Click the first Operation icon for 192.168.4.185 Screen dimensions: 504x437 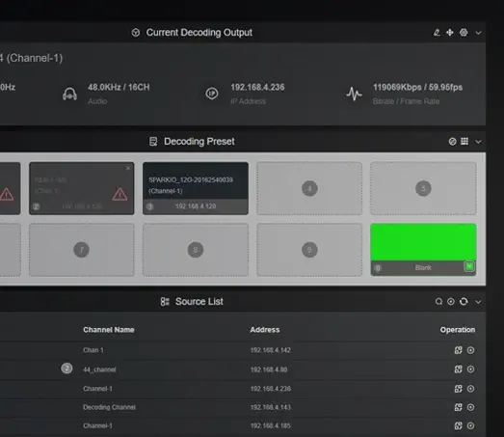click(x=459, y=425)
